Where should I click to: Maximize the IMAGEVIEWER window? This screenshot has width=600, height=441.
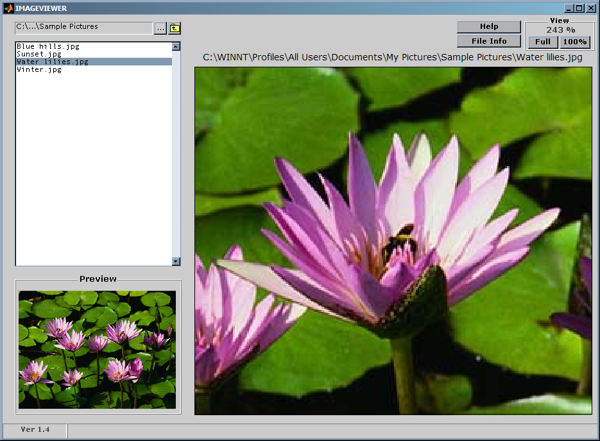[579, 7]
